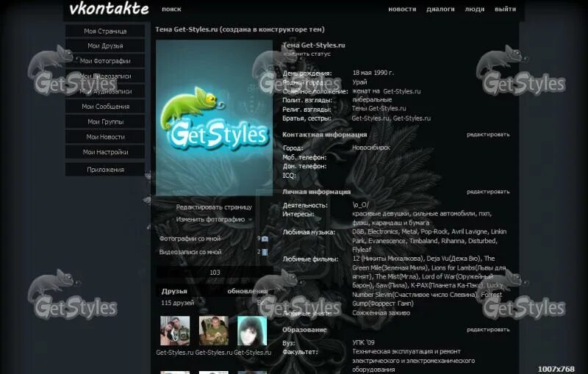Open Мои Аудиозаписи in sidebar
The width and height of the screenshot is (588, 374).
point(105,91)
